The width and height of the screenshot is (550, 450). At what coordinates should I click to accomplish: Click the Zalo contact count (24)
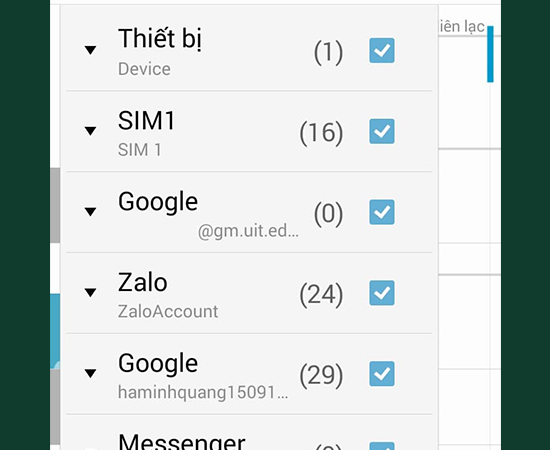[x=321, y=294]
